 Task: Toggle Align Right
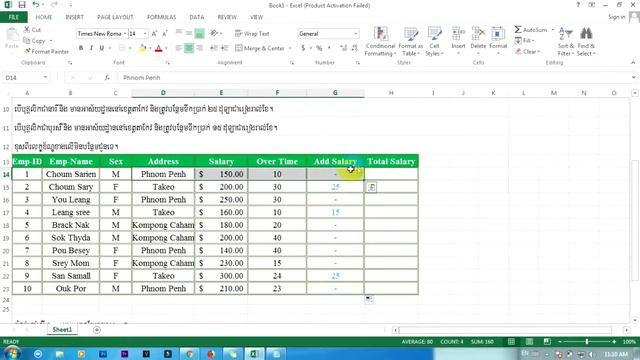200,48
